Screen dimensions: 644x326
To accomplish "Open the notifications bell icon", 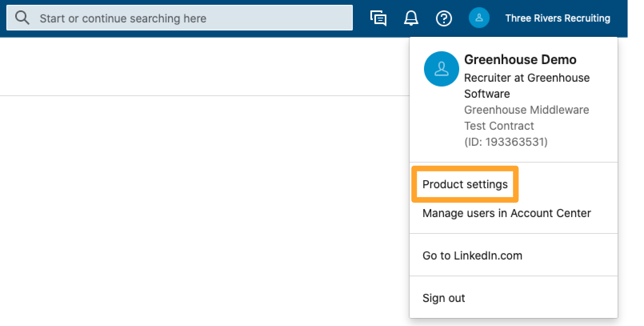I will pos(411,18).
